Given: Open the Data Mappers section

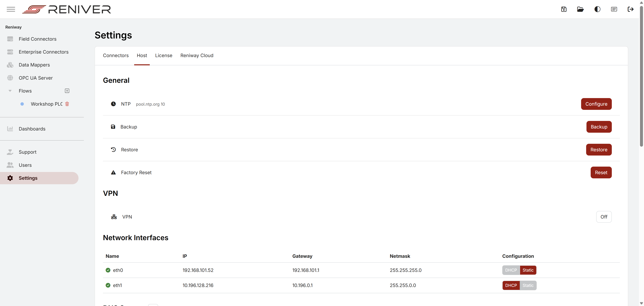Looking at the screenshot, I should pos(34,65).
